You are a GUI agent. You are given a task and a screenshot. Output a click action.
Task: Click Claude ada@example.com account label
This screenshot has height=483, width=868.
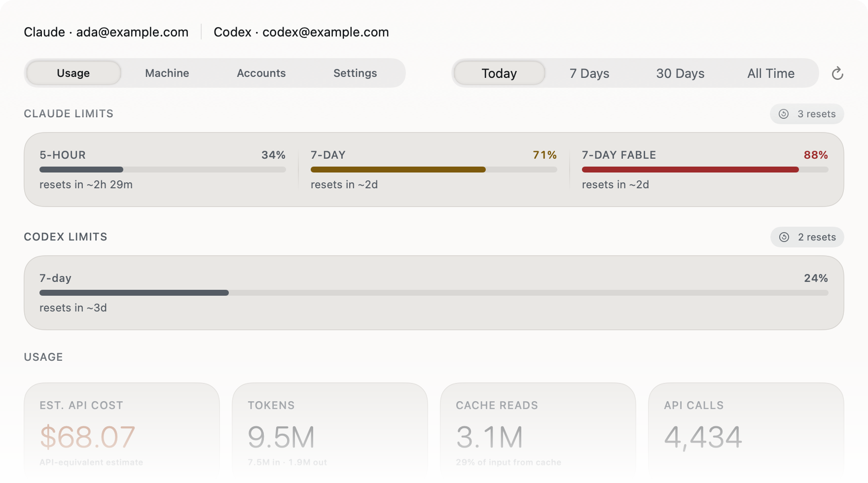(106, 32)
